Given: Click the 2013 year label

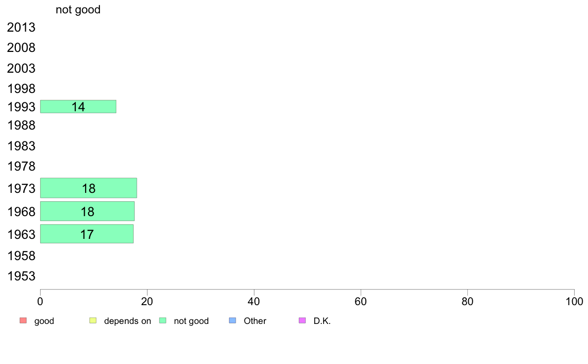Looking at the screenshot, I should (x=21, y=27).
